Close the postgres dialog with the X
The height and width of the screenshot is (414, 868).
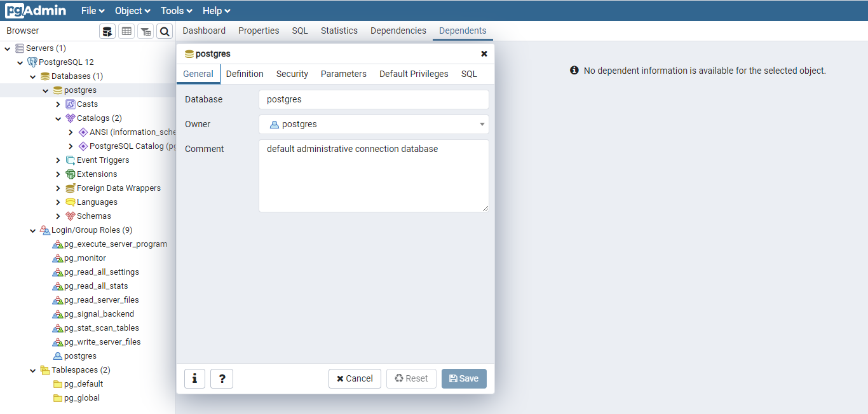pyautogui.click(x=484, y=54)
